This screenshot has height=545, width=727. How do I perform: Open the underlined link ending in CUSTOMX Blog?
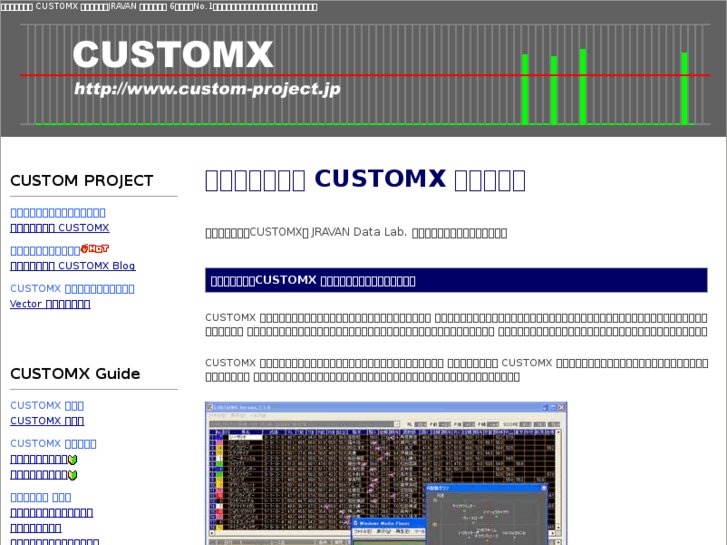[x=73, y=266]
